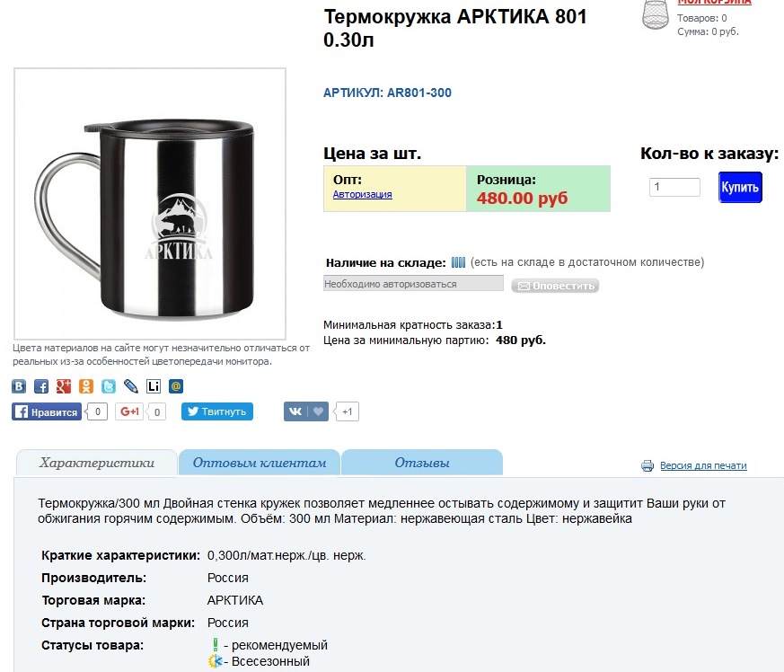Open the Отзывы reviews tab
The image size is (784, 672).
pyautogui.click(x=422, y=463)
